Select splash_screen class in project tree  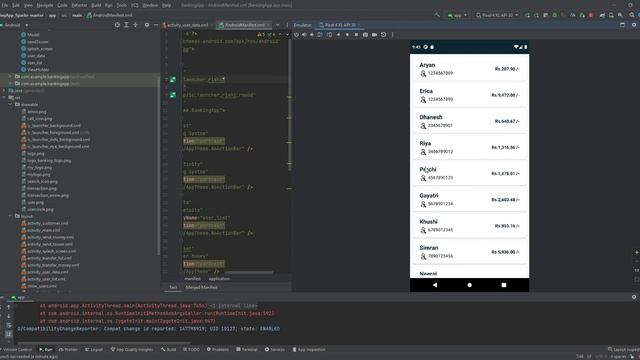coord(37,49)
